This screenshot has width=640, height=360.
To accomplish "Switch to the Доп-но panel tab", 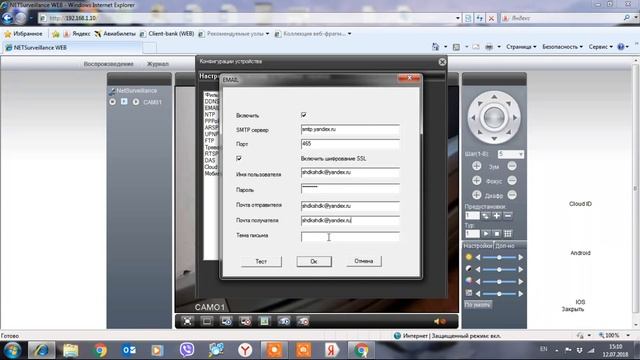I will [x=505, y=246].
